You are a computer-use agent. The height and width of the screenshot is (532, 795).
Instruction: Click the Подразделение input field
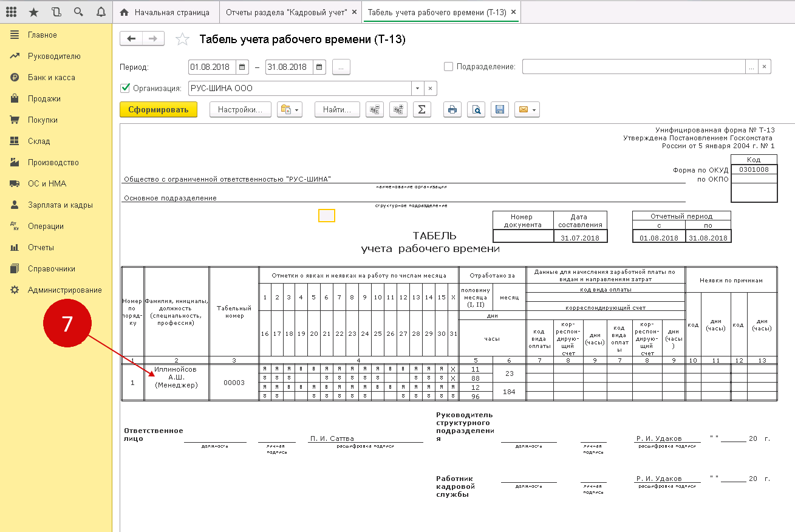[x=633, y=67]
